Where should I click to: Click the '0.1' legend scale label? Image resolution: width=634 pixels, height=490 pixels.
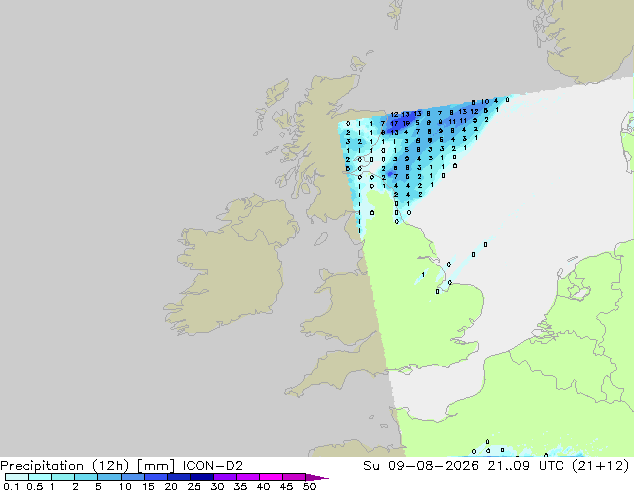(x=11, y=486)
